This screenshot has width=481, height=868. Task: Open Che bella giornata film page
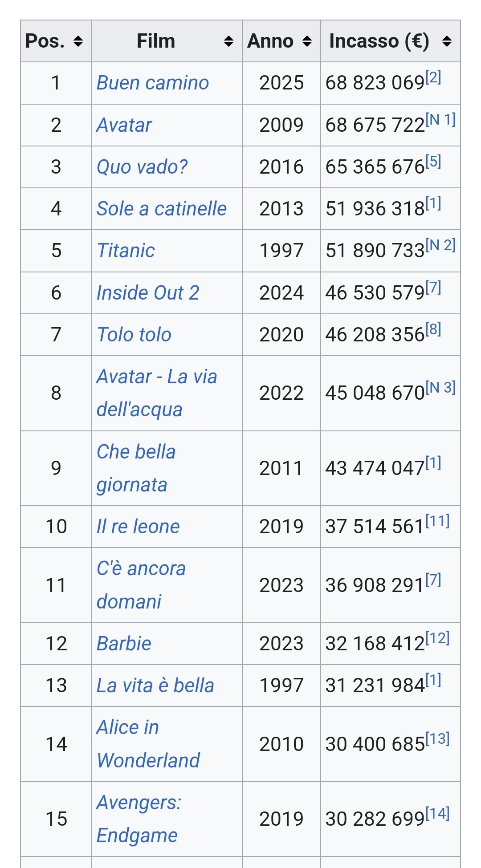click(136, 452)
